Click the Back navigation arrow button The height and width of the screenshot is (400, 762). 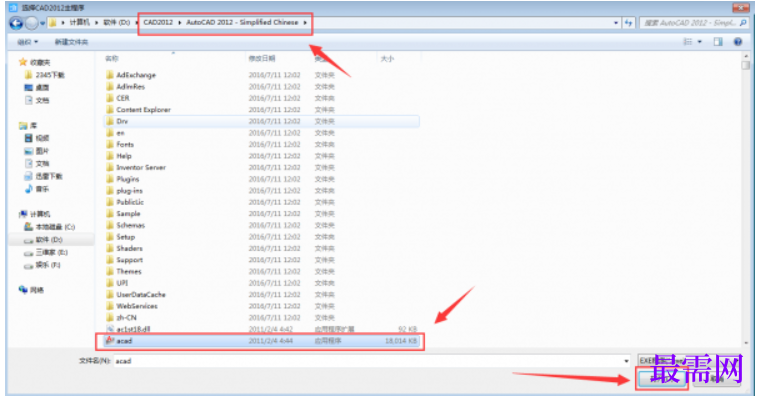[x=16, y=23]
